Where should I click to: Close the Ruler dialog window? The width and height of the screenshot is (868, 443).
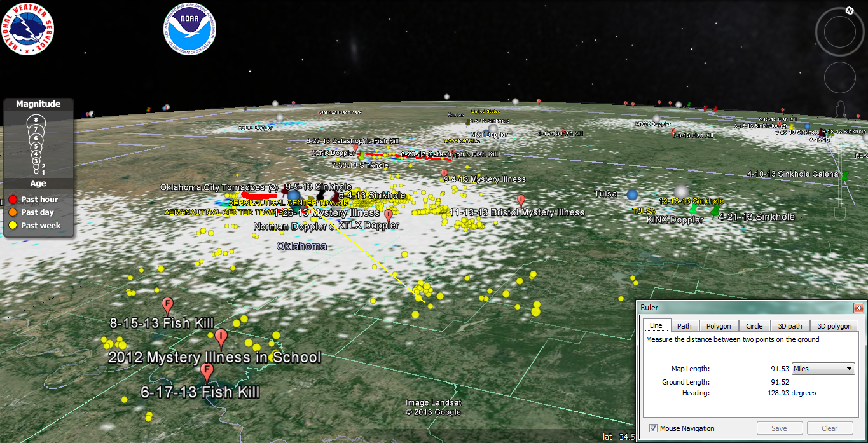tap(858, 308)
